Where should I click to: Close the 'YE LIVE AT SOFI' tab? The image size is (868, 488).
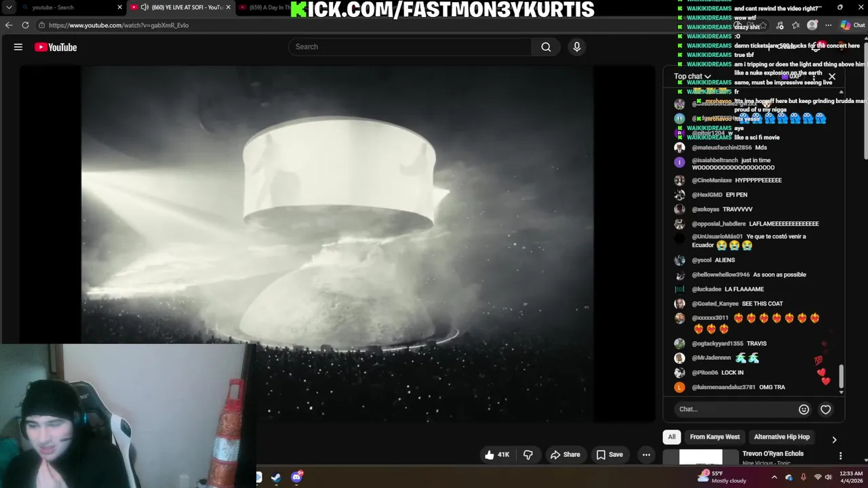pos(228,7)
